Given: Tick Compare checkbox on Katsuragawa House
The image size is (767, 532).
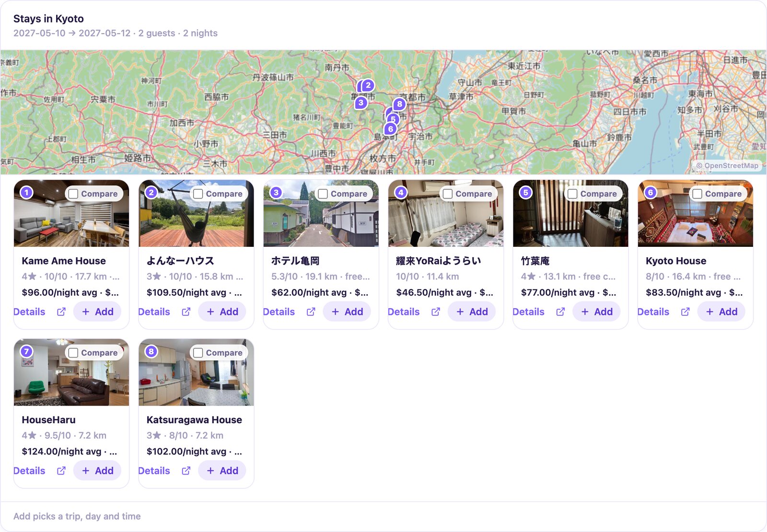Looking at the screenshot, I should click(x=198, y=353).
